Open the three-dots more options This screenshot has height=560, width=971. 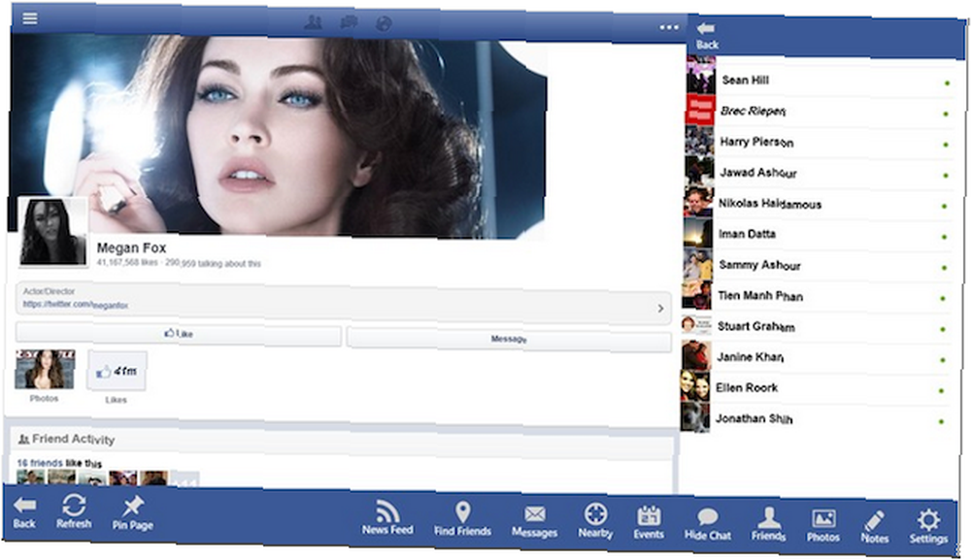669,28
